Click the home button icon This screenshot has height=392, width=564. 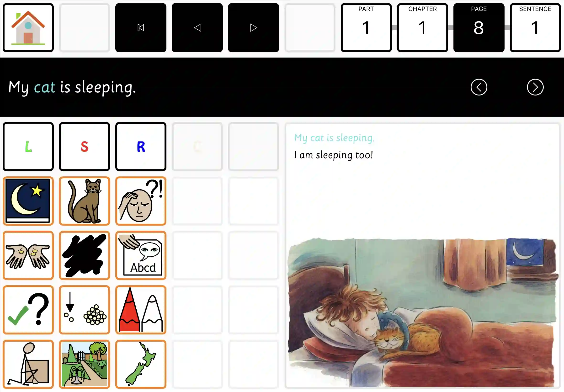(x=28, y=27)
